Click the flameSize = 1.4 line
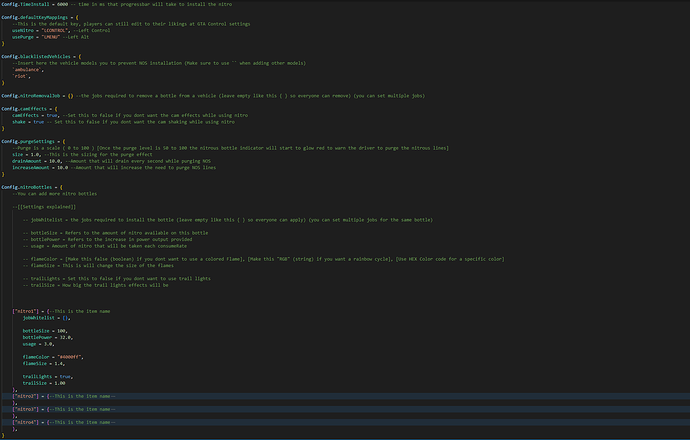The height and width of the screenshot is (440, 690). point(44,363)
